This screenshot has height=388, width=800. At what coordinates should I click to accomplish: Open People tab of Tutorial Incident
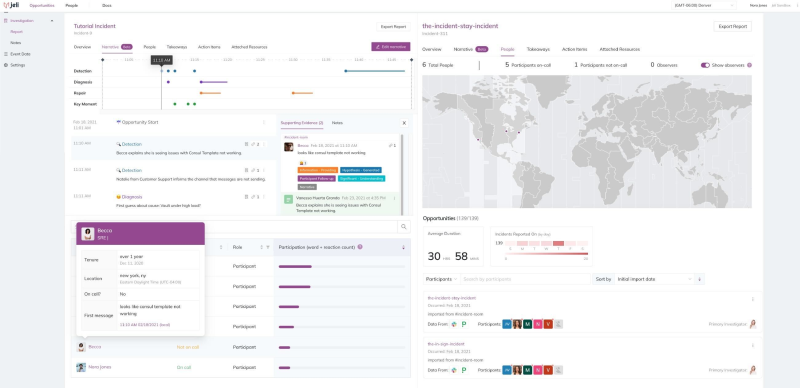[149, 47]
